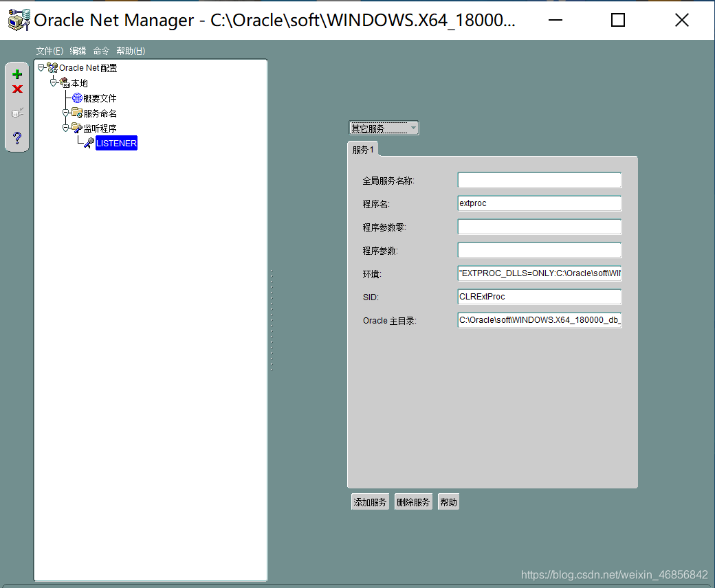
Task: Click the Oracle 主目录 path field
Action: (540, 319)
